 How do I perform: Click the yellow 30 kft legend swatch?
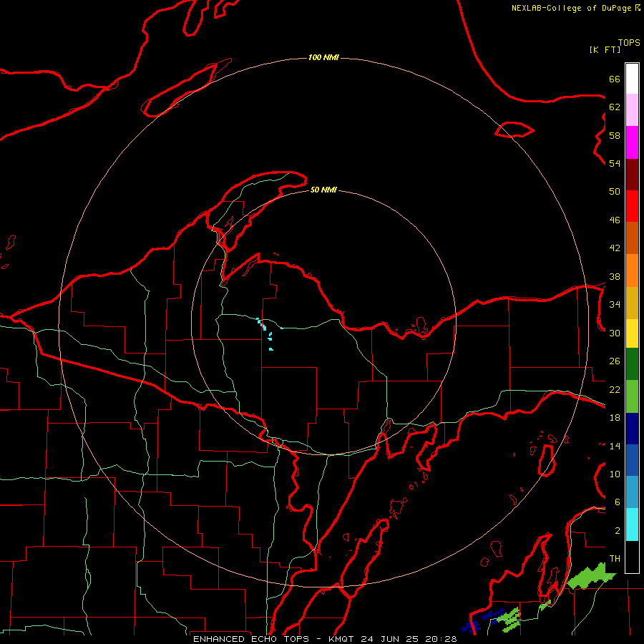[x=632, y=333]
